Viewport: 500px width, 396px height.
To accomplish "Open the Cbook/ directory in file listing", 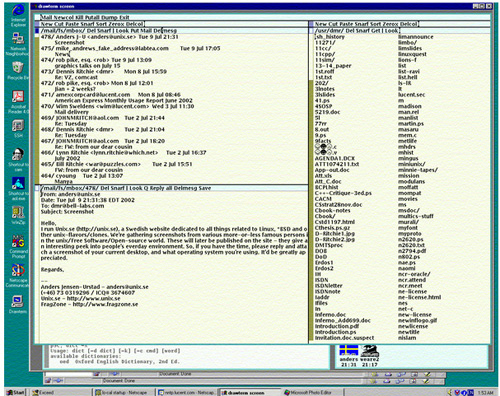I will [x=325, y=216].
